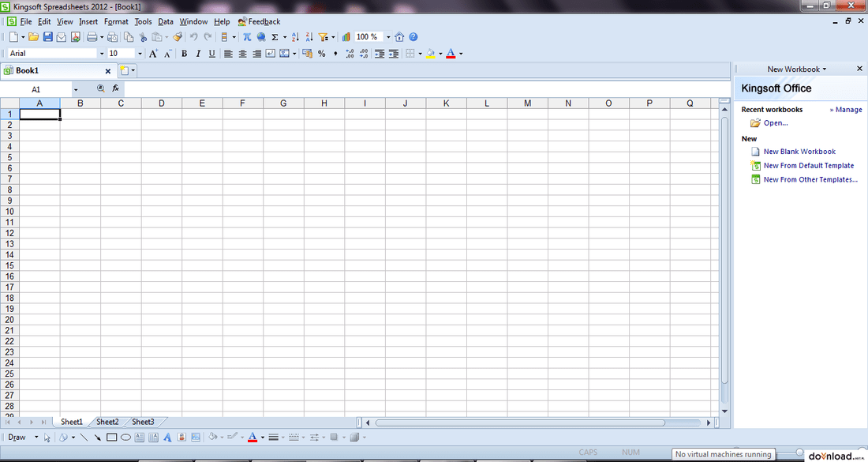868x462 pixels.
Task: Sort ascending with the A-Z icon
Action: (x=295, y=37)
